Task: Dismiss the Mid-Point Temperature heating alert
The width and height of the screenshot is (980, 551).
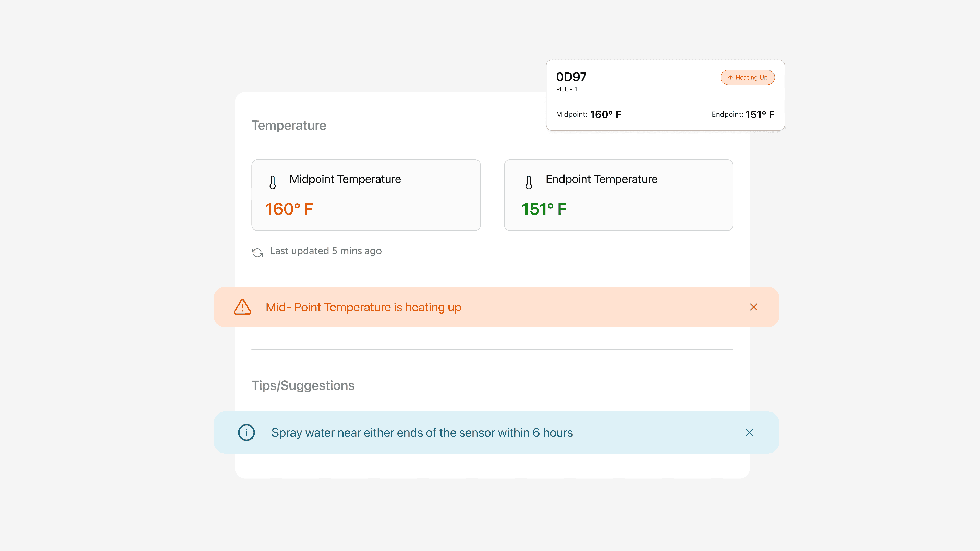Action: point(753,307)
